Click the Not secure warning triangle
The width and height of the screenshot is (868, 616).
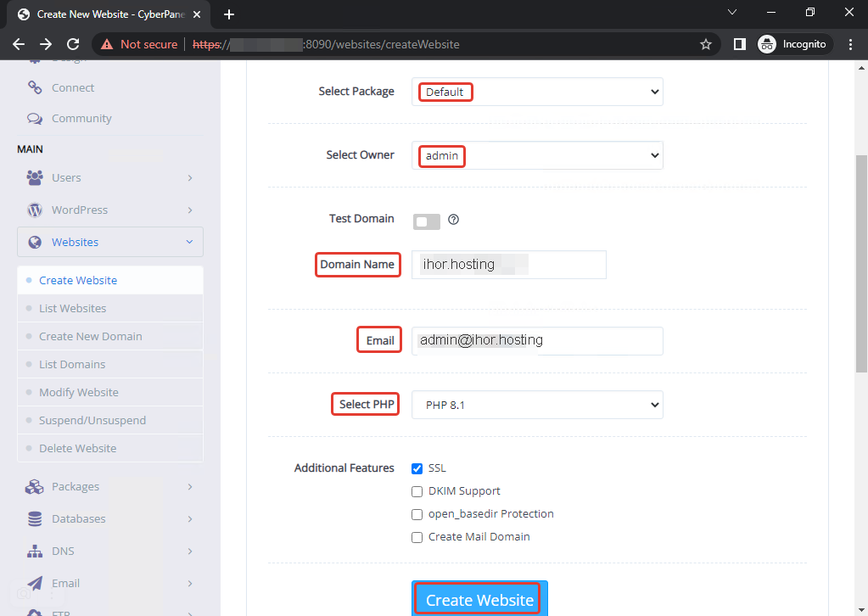click(107, 44)
